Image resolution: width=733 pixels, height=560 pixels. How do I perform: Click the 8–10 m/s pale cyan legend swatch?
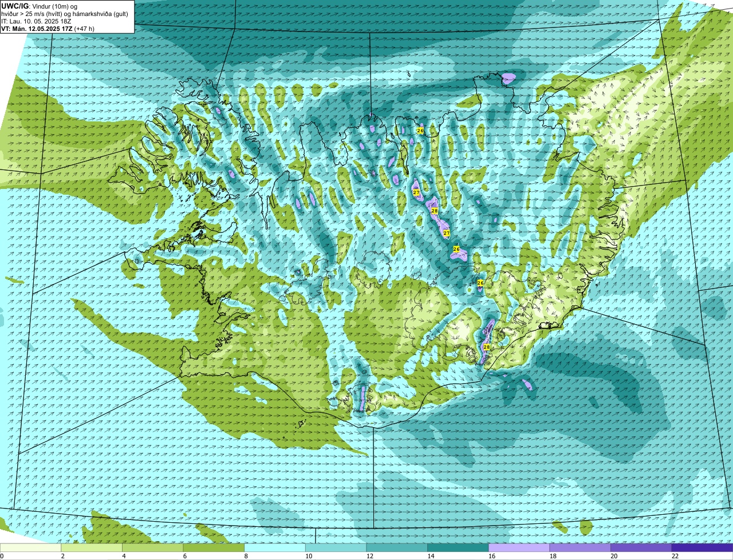[275, 547]
